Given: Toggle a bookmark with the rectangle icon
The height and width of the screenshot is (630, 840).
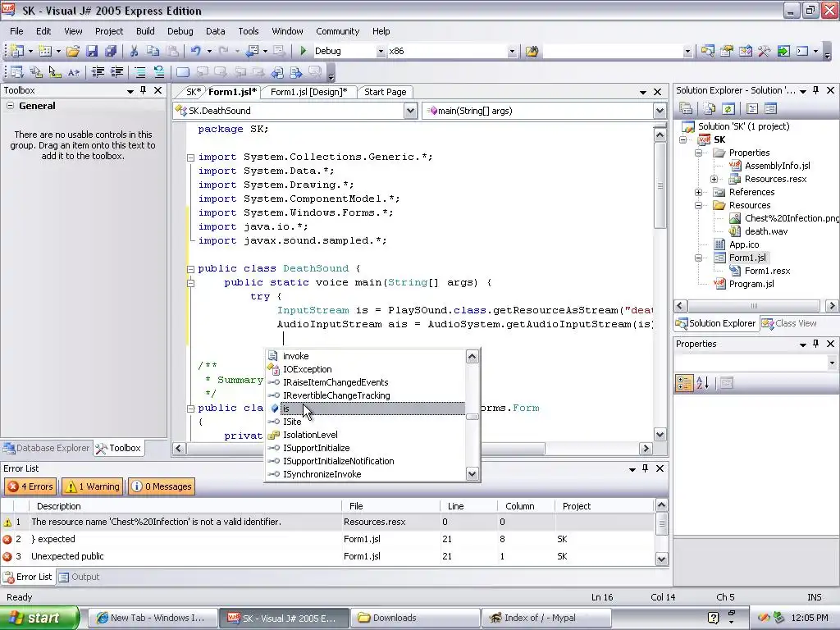Looking at the screenshot, I should pyautogui.click(x=183, y=72).
